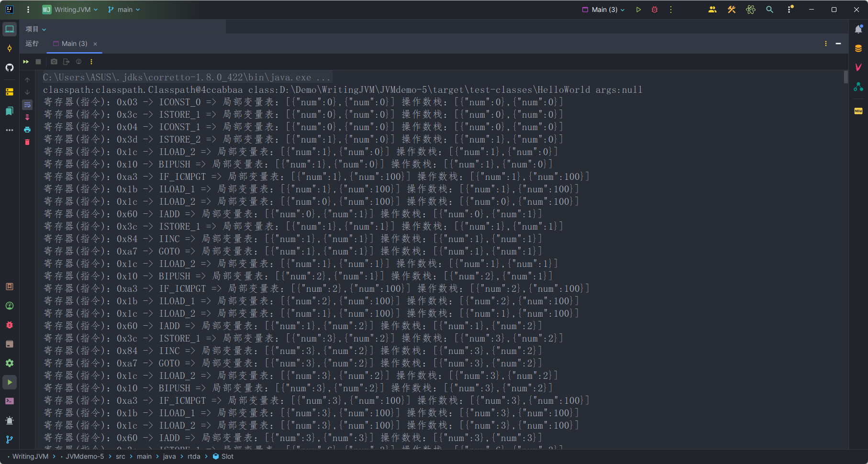Take thread dump camera icon
This screenshot has height=464, width=868.
click(x=54, y=62)
